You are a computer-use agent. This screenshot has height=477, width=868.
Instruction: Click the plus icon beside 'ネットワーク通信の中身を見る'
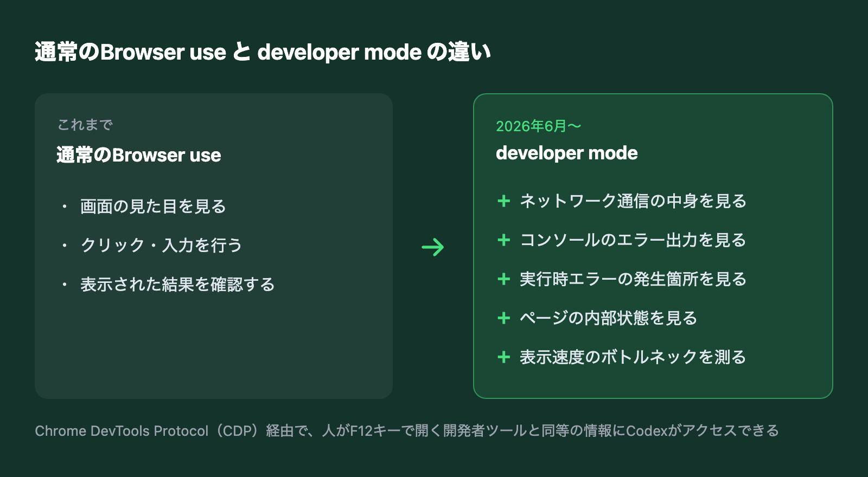coord(504,201)
